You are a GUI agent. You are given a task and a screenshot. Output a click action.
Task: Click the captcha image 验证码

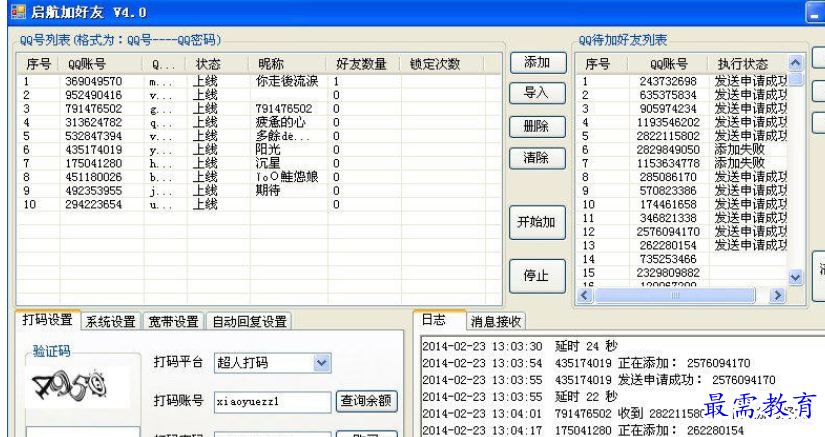[78, 388]
